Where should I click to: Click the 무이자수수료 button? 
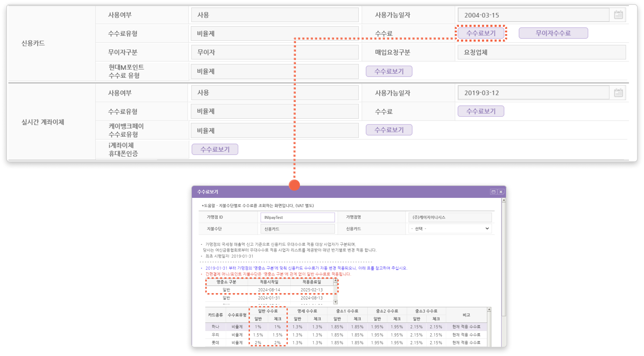tap(553, 33)
